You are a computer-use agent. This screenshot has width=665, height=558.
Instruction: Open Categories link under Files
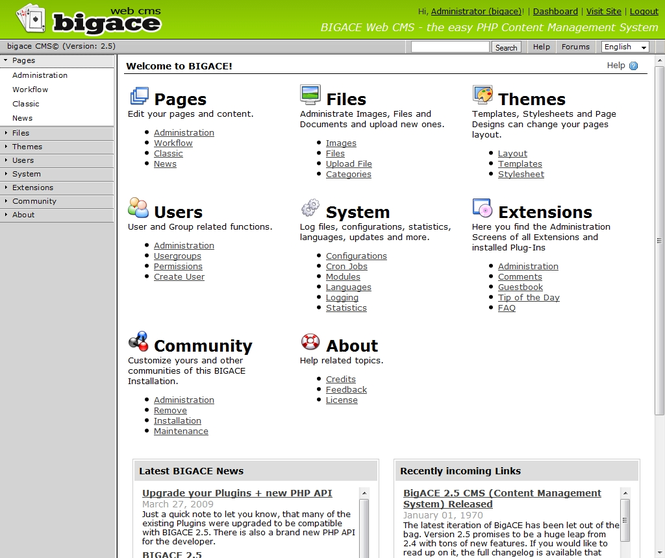tap(348, 174)
